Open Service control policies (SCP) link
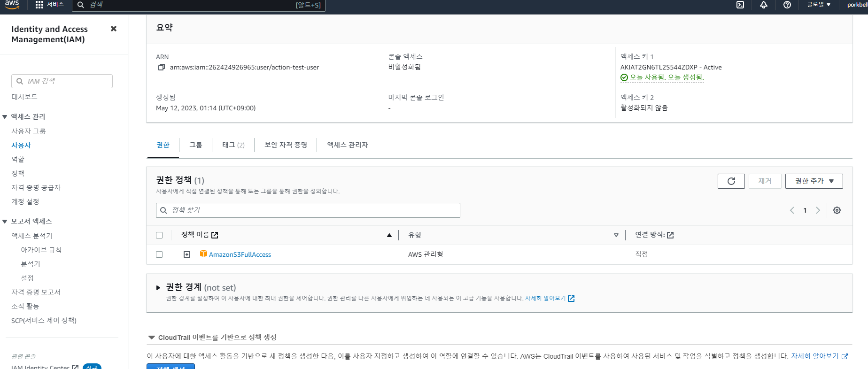868x369 pixels. click(x=44, y=320)
